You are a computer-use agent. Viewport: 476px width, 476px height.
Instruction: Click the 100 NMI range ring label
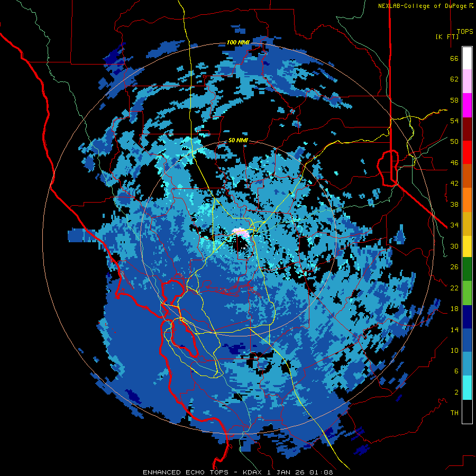238,42
